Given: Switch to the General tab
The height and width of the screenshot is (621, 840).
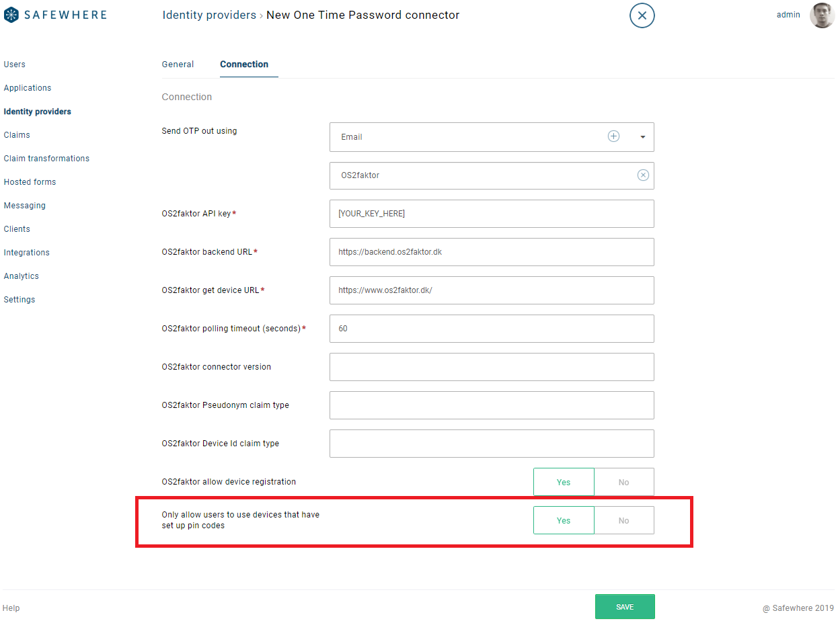Looking at the screenshot, I should [x=178, y=65].
